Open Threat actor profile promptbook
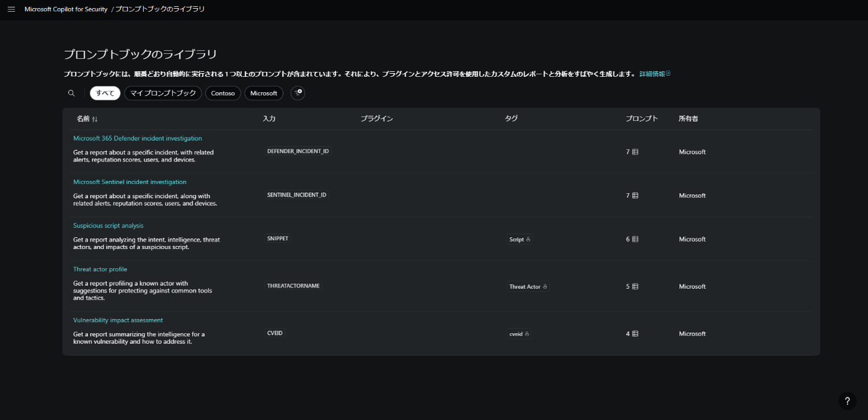 pyautogui.click(x=100, y=269)
